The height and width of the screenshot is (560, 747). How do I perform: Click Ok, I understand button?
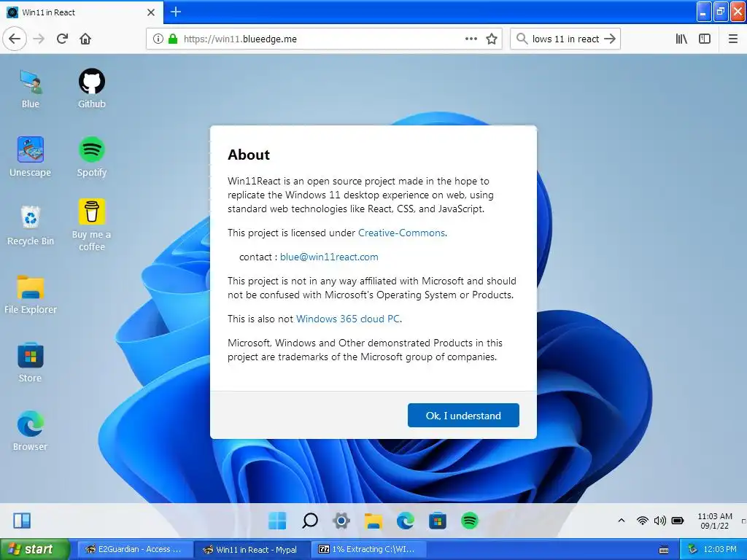pos(463,415)
